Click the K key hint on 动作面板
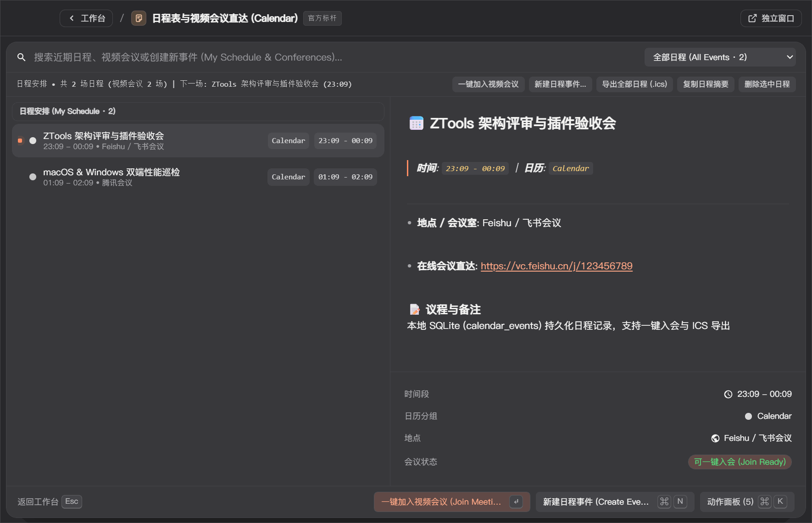The width and height of the screenshot is (812, 523). [780, 502]
